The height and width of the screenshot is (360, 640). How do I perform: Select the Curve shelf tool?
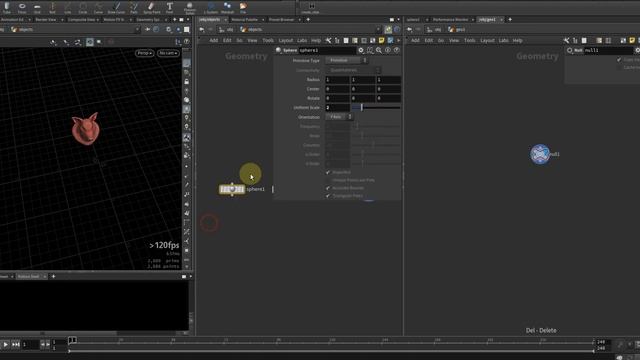coord(98,8)
